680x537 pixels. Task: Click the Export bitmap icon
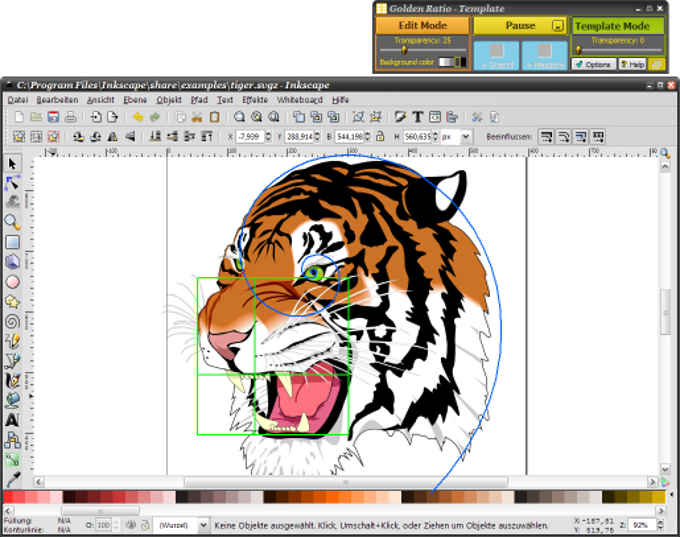pyautogui.click(x=112, y=117)
